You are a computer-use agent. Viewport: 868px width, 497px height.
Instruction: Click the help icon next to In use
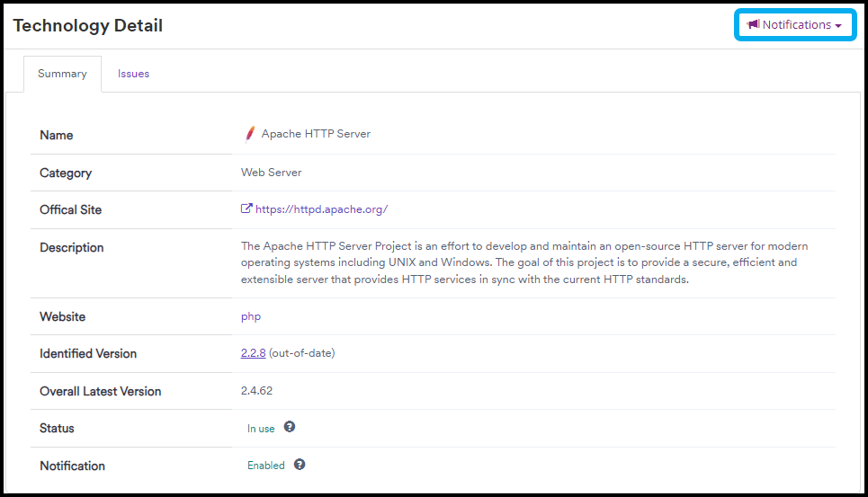click(290, 427)
